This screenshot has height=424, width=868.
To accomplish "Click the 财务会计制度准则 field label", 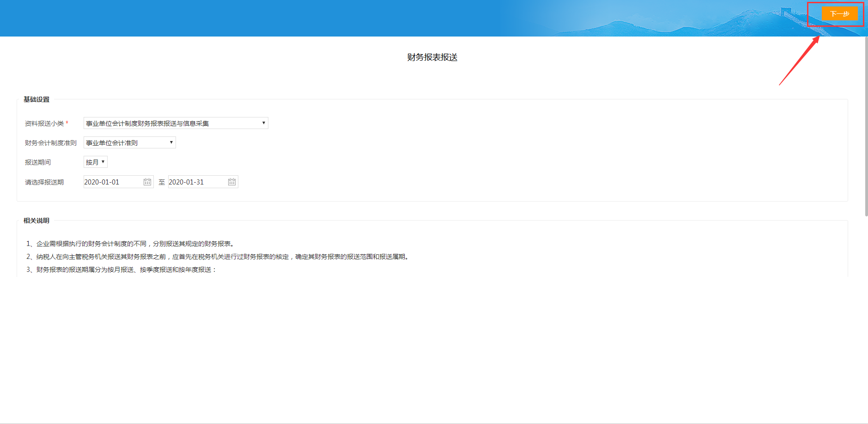I will click(x=51, y=143).
